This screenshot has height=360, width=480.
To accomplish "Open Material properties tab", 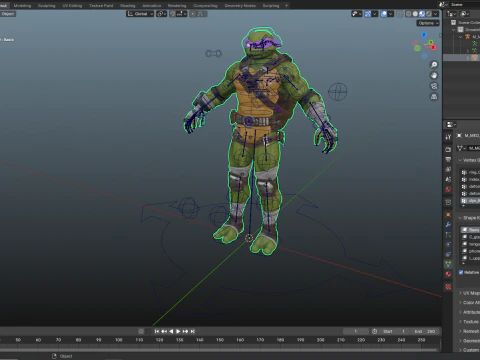I will (448, 274).
